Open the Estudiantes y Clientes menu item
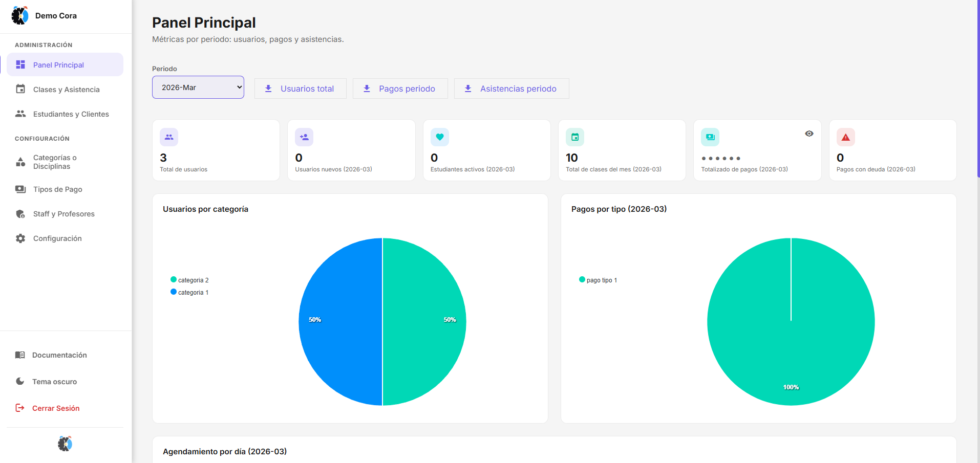 (x=71, y=114)
